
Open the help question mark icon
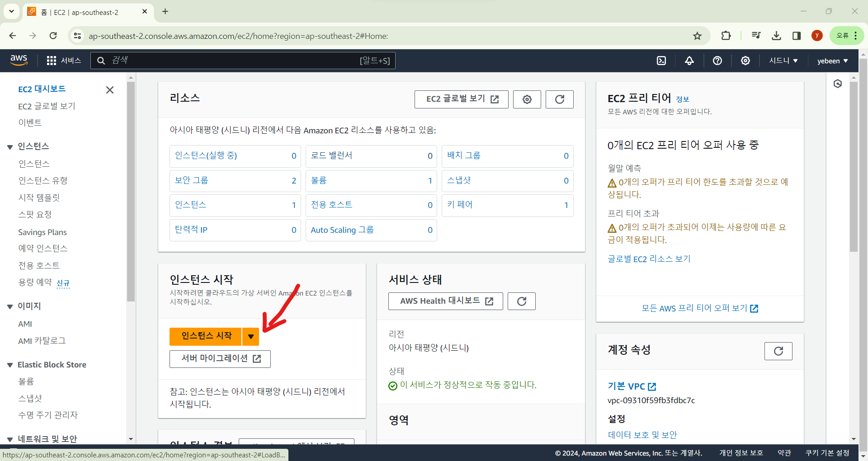717,61
